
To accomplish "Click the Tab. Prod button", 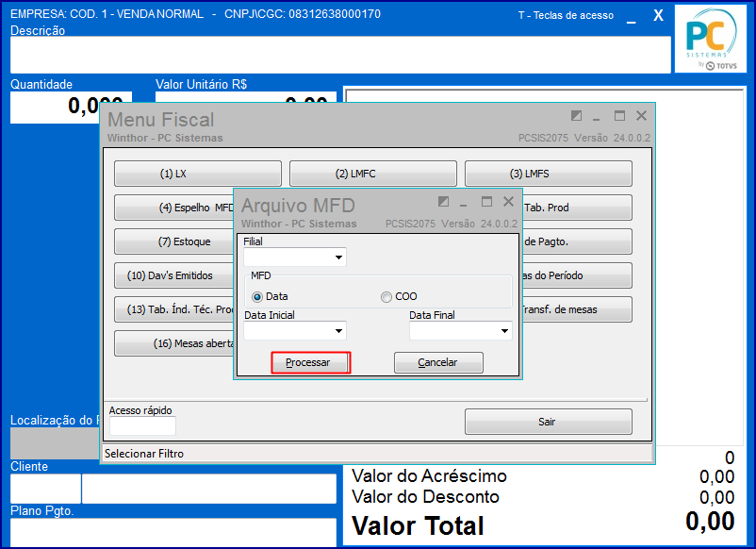I will tap(577, 208).
